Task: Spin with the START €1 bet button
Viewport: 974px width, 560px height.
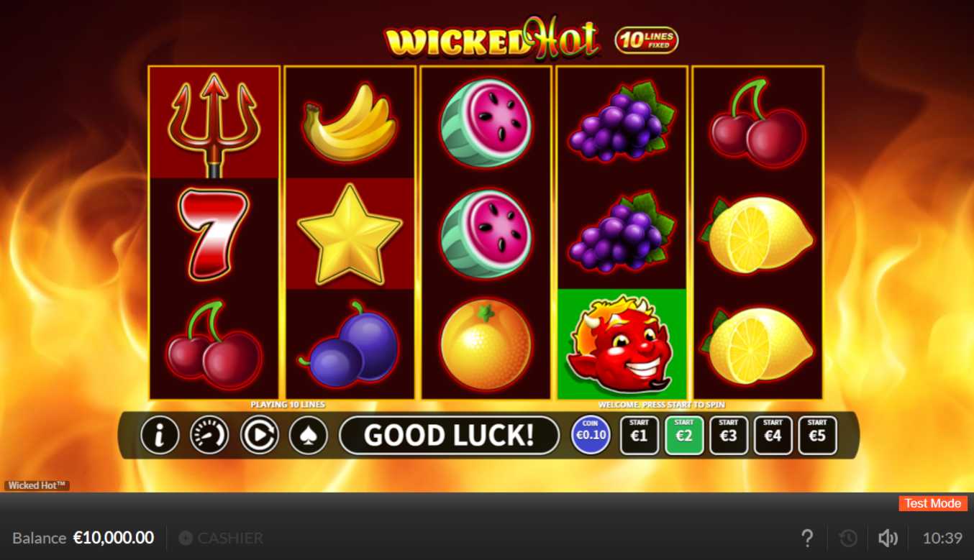Action: [x=640, y=436]
